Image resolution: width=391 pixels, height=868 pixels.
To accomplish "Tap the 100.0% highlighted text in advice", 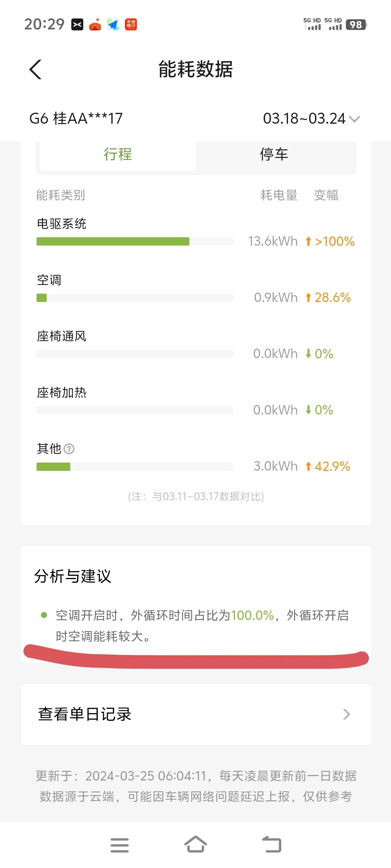I will pyautogui.click(x=252, y=615).
